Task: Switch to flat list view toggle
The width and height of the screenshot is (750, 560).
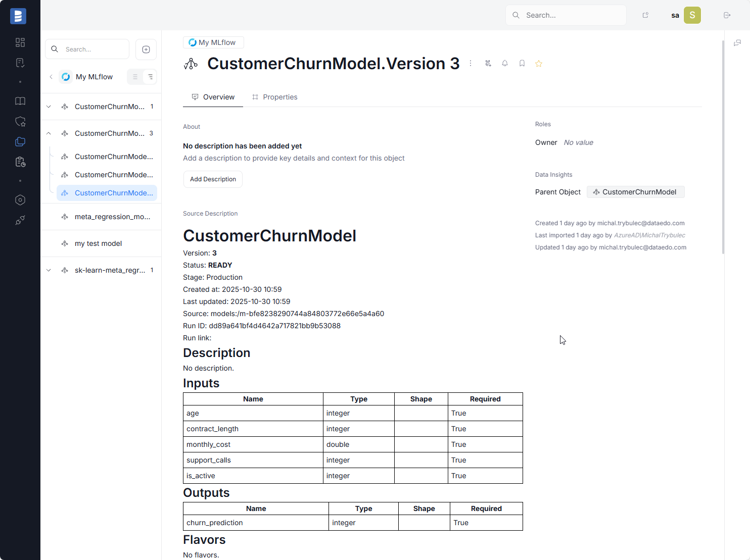Action: coord(135,77)
